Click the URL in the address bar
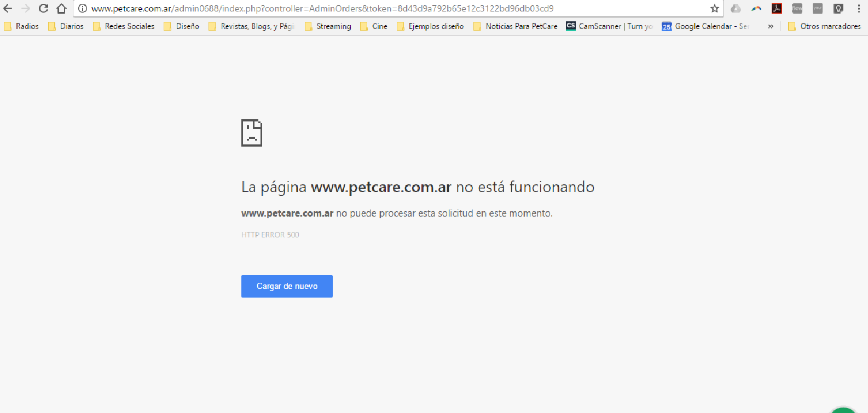The height and width of the screenshot is (413, 868). click(322, 8)
